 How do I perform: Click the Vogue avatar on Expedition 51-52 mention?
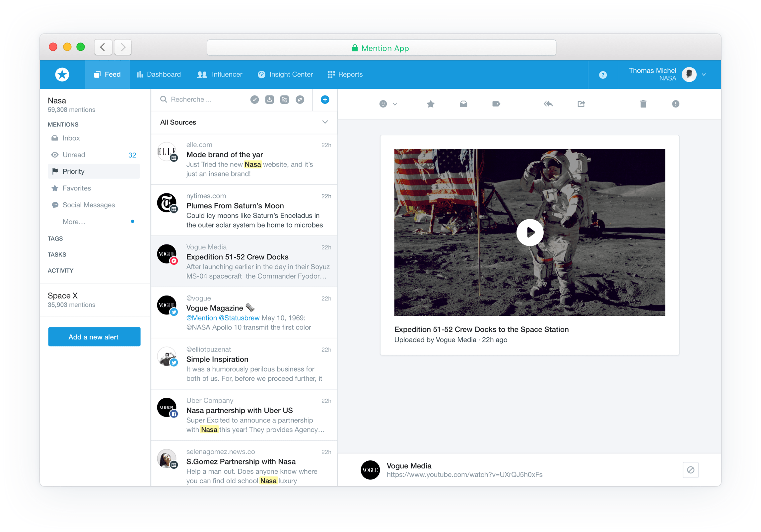tap(167, 254)
